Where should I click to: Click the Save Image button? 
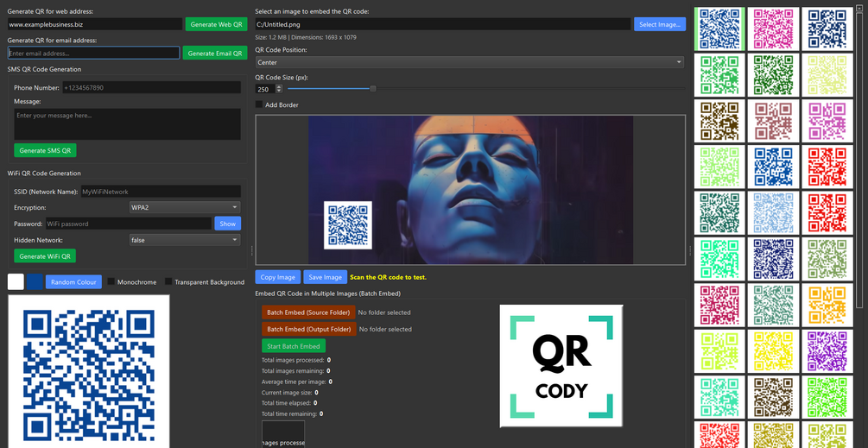325,277
